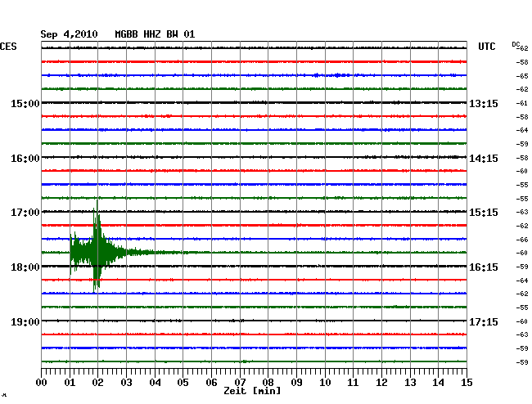Click minute 05 on the time axis

coord(183,383)
